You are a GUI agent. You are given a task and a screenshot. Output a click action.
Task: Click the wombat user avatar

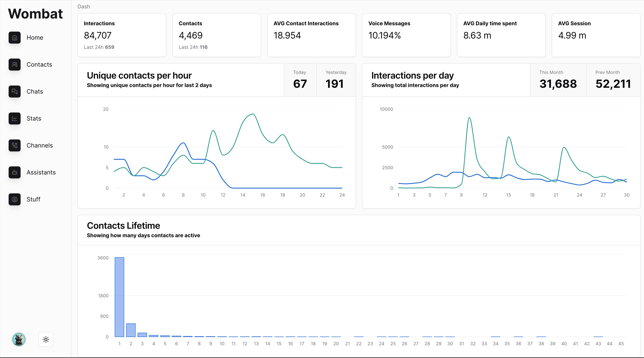tap(19, 339)
